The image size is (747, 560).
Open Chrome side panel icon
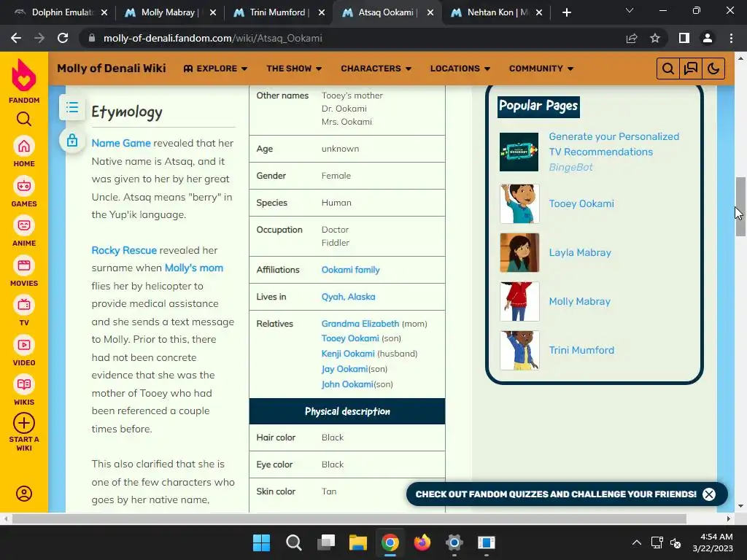tap(684, 38)
